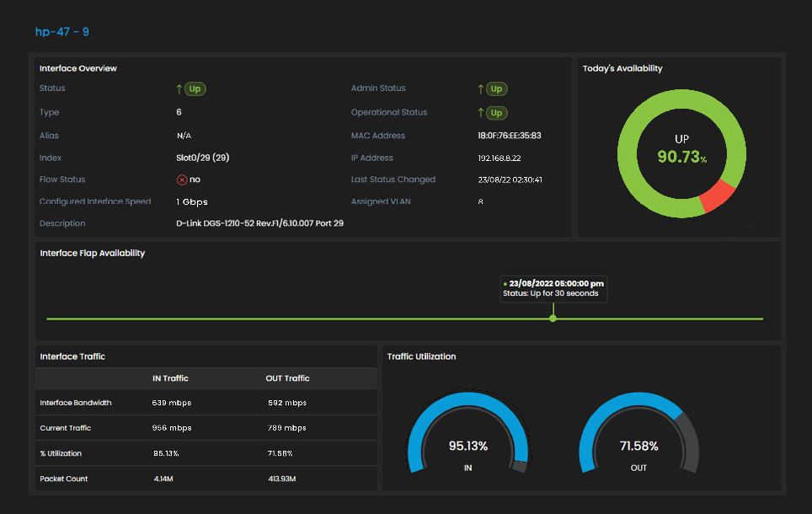Click the 592 mbps interface bandwidth cell
812x514 pixels.
[x=287, y=403]
